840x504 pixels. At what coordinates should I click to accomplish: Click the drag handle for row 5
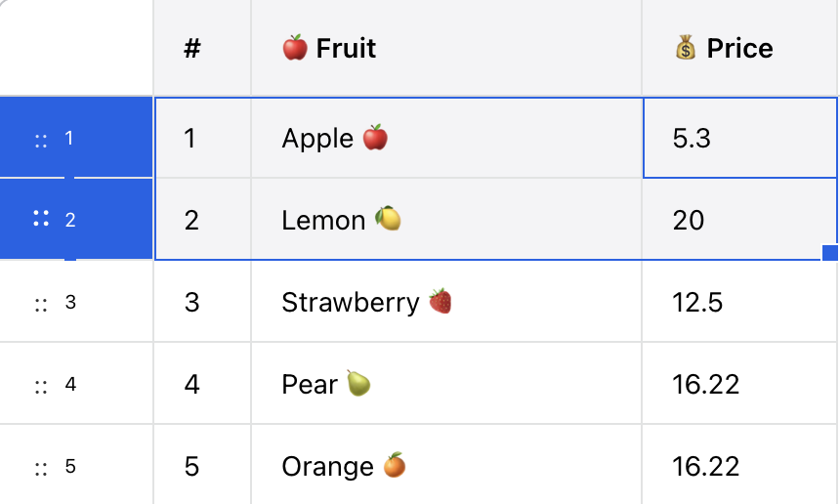click(x=41, y=468)
